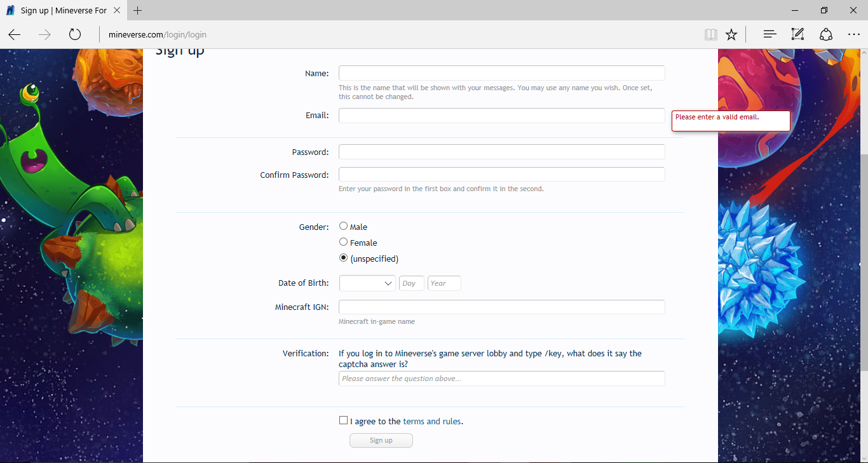Click the 'Minecraft in-game name' hint text
Image resolution: width=868 pixels, height=463 pixels.
[377, 321]
